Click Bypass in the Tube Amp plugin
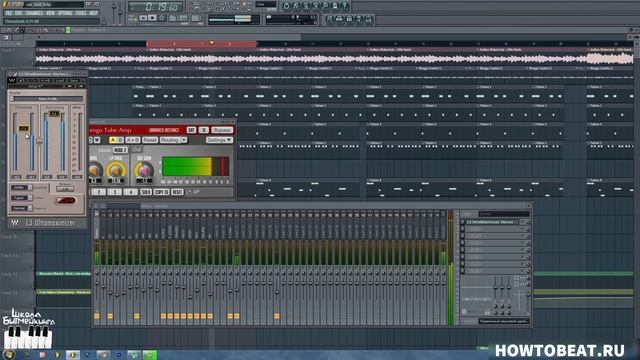Screen dimensions: 640x360 click(x=222, y=130)
